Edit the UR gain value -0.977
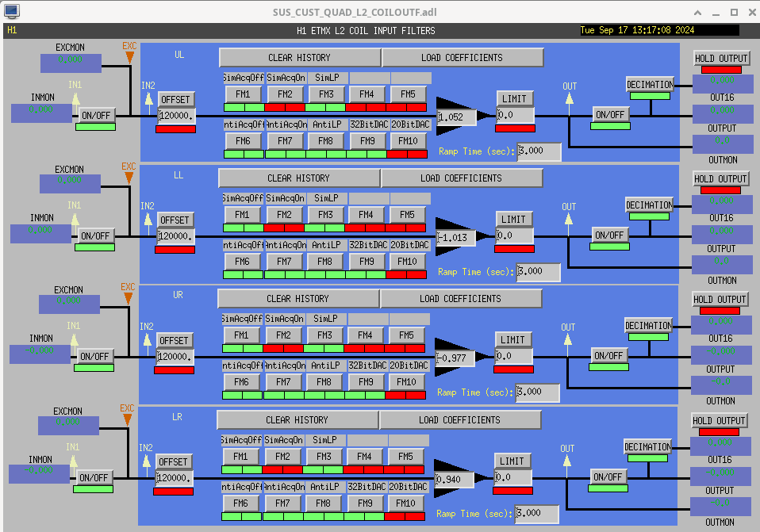The height and width of the screenshot is (532, 760). click(454, 358)
